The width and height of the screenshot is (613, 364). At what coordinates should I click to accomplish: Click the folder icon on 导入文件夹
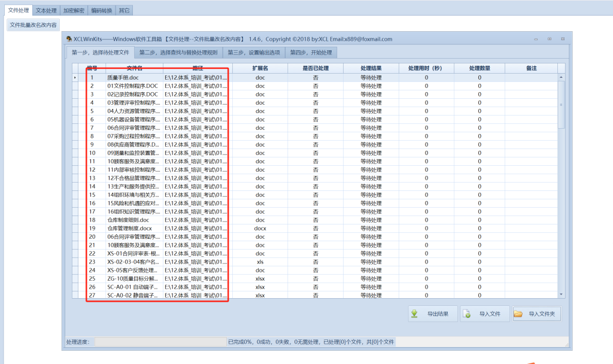(x=518, y=314)
